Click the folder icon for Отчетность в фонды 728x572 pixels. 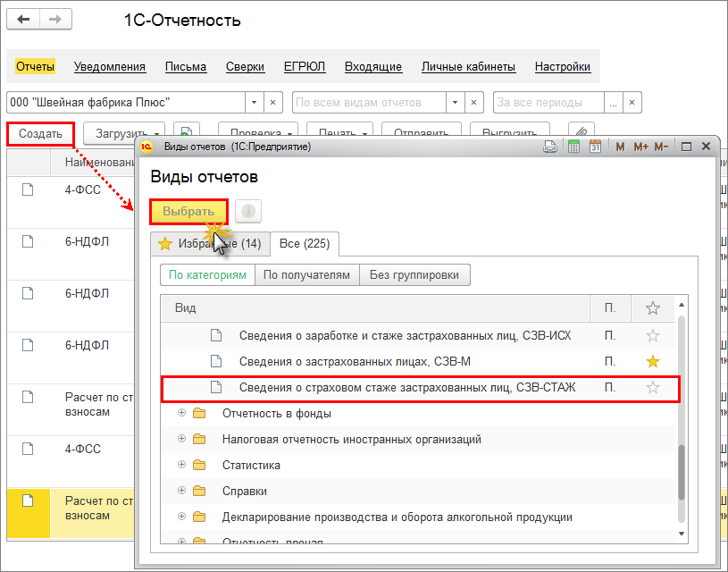tap(199, 413)
